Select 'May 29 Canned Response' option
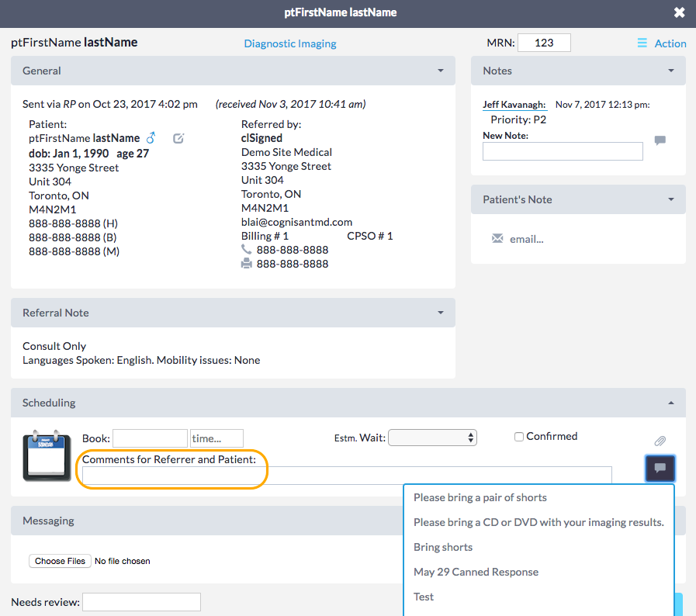The height and width of the screenshot is (616, 696). click(476, 572)
